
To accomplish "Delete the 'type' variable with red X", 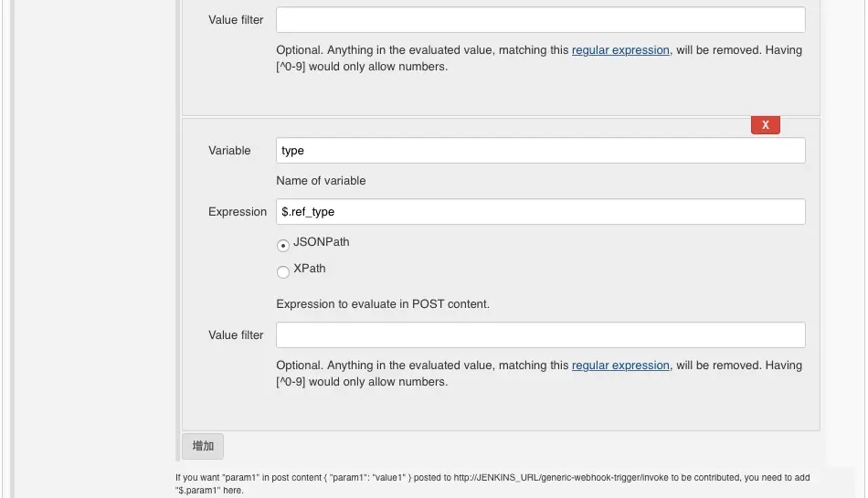I will [765, 124].
